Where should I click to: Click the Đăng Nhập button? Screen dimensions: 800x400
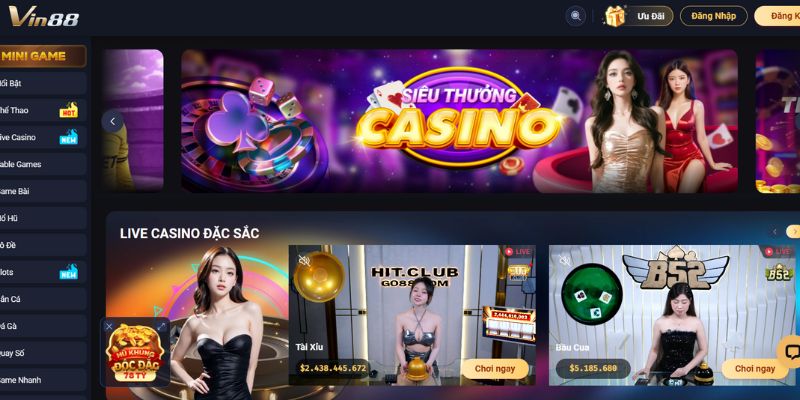point(713,16)
